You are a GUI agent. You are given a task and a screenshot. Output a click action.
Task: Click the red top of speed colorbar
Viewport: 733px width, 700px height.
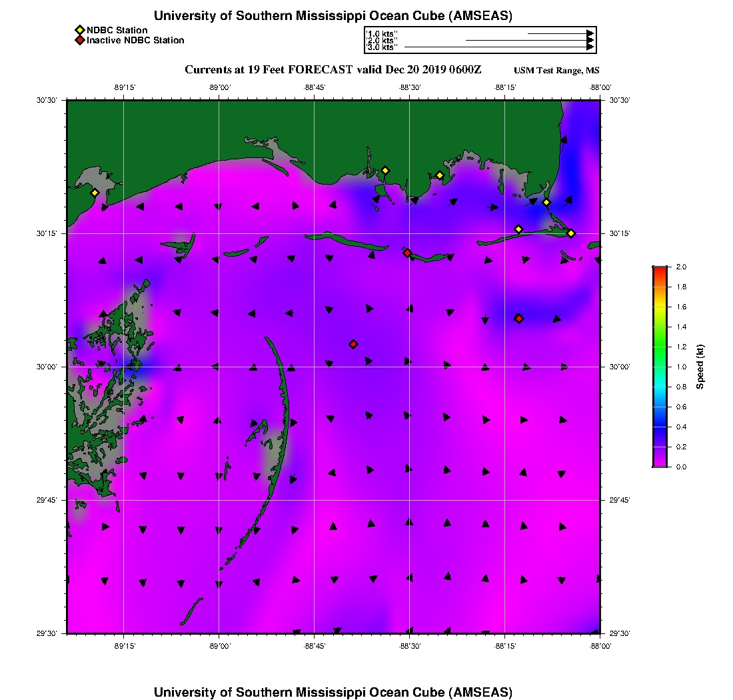click(x=660, y=269)
